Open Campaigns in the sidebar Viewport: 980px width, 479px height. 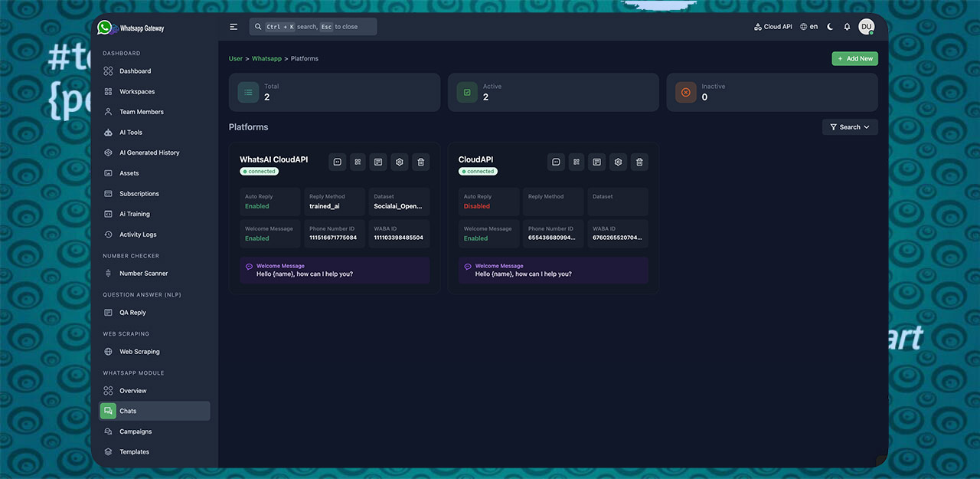(136, 431)
